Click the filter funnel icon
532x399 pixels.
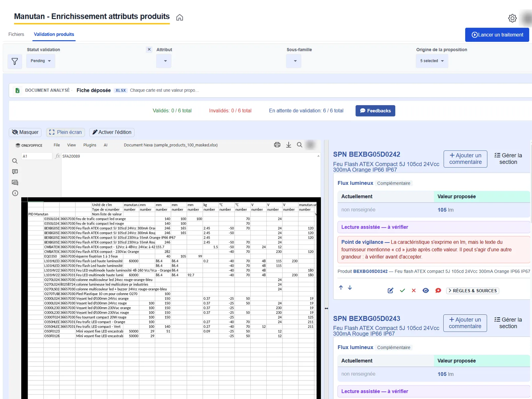pos(15,61)
